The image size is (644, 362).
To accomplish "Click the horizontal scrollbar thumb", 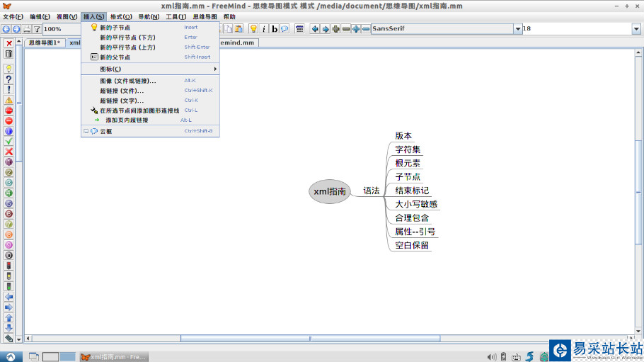I will (x=311, y=339).
